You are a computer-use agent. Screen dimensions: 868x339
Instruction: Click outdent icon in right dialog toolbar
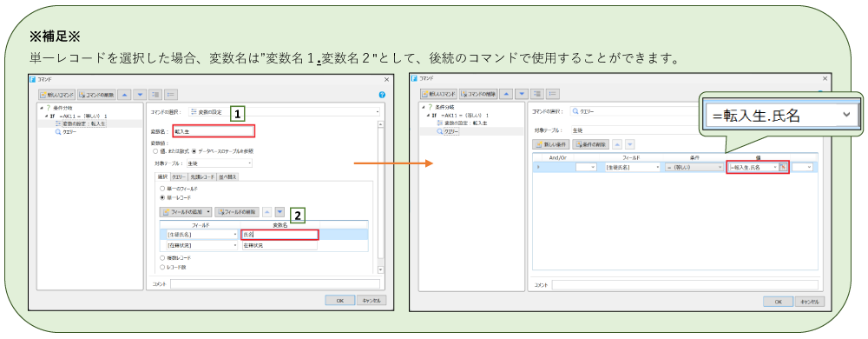pyautogui.click(x=553, y=94)
